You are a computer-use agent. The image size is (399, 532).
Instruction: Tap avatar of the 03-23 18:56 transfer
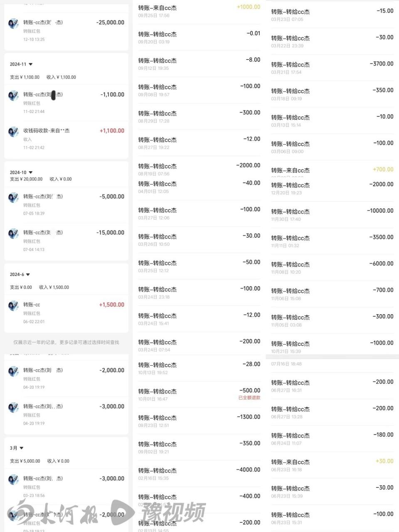pos(13,480)
